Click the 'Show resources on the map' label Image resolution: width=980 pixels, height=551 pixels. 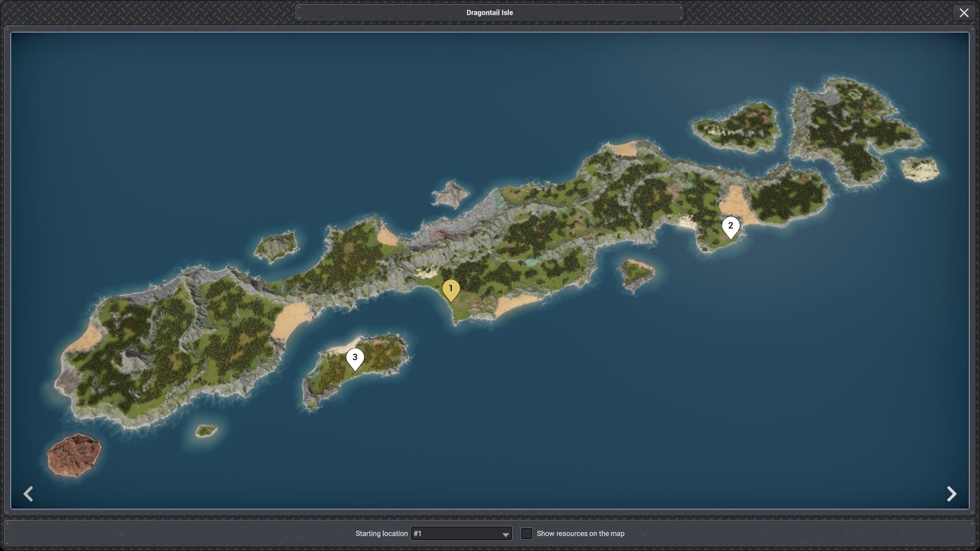(580, 534)
